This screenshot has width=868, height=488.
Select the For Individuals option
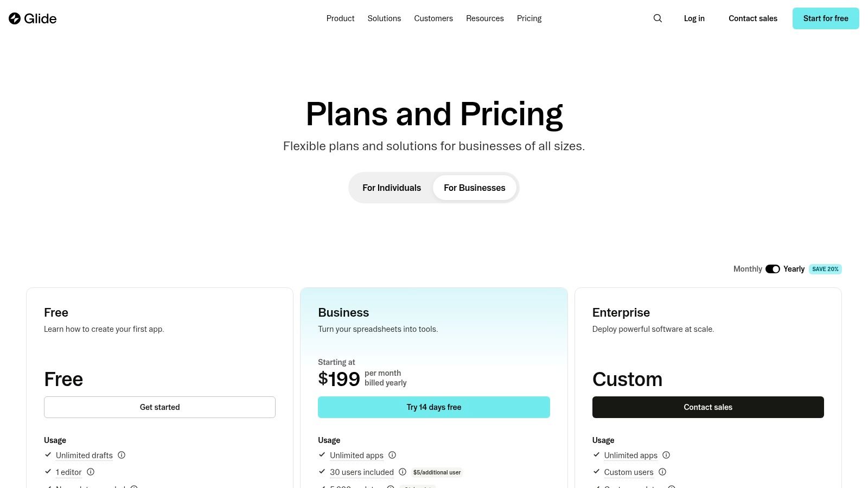tap(392, 188)
